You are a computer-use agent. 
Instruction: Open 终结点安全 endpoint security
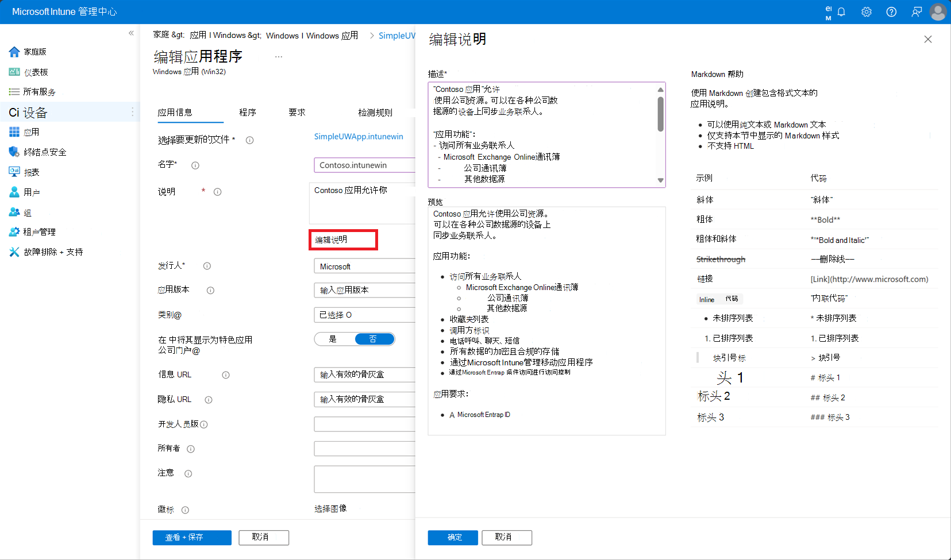coord(38,152)
